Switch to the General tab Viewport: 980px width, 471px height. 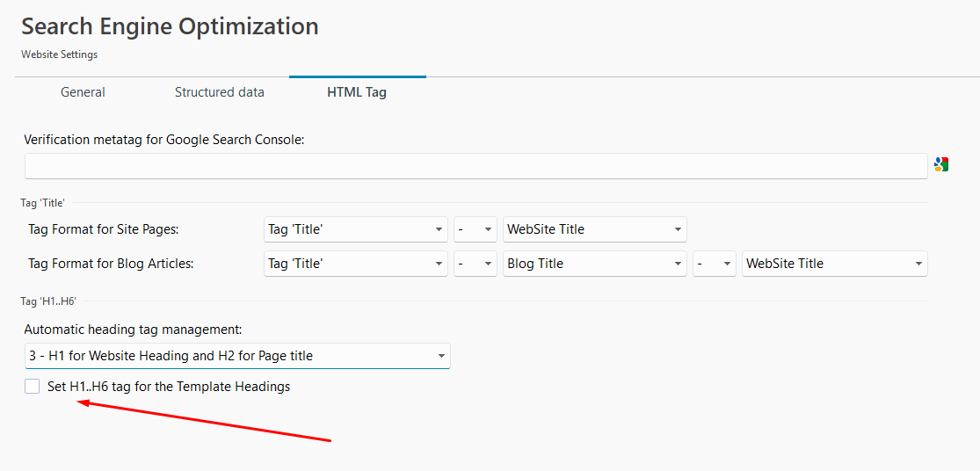pyautogui.click(x=83, y=92)
